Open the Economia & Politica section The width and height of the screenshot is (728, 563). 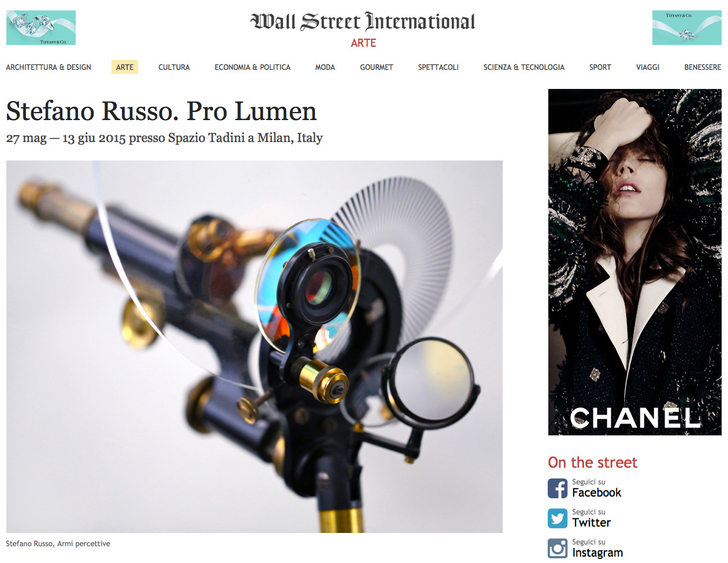click(252, 67)
